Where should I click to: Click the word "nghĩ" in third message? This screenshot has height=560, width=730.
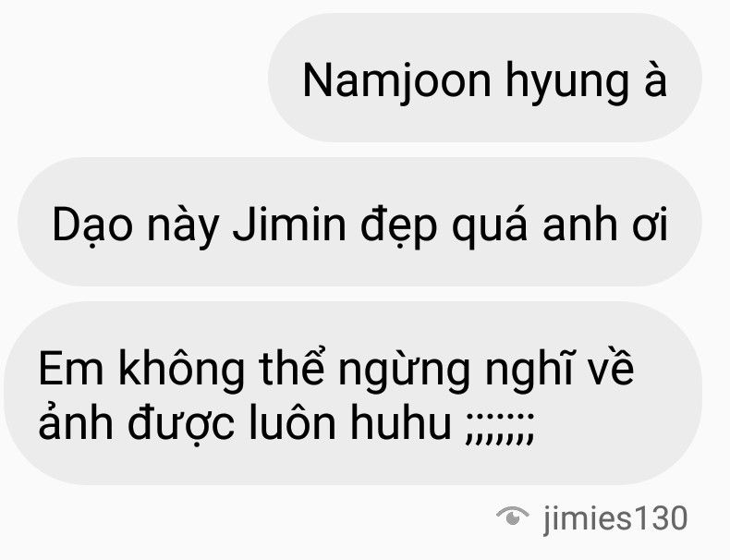tap(529, 370)
